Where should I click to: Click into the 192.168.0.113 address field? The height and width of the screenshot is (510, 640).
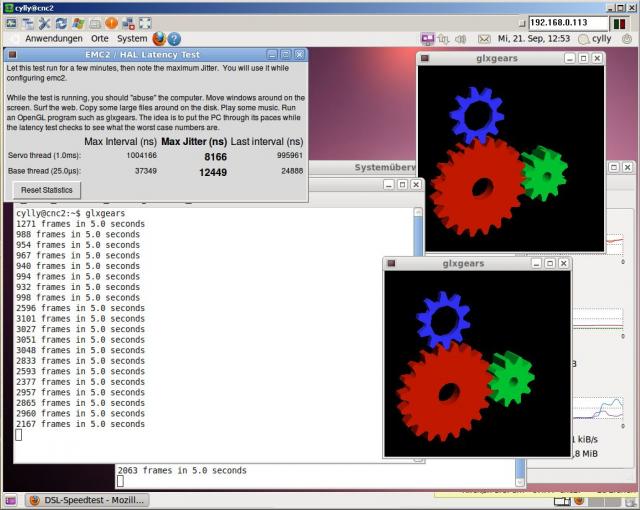coord(568,23)
